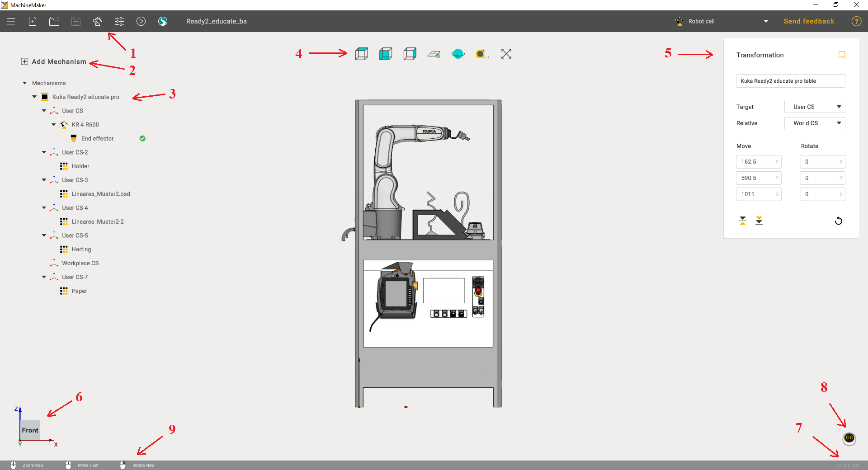Screen dimensions: 868x470
Task: Collapse the User CS-2 node
Action: click(x=44, y=152)
